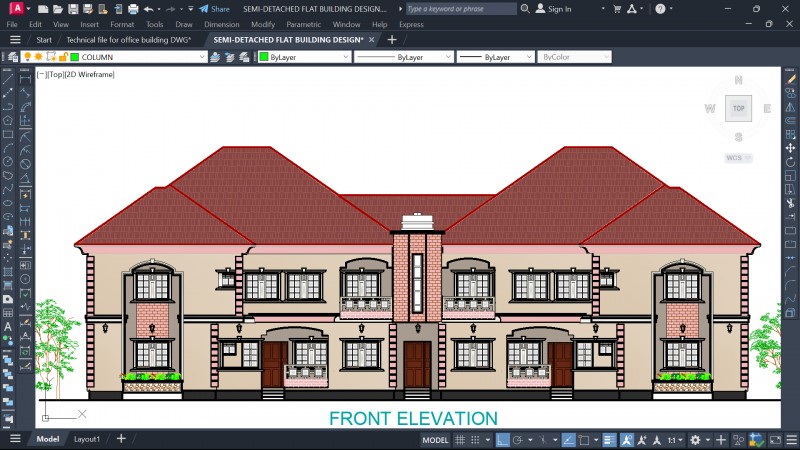Open the Dimension menu
800x450 pixels.
point(221,24)
